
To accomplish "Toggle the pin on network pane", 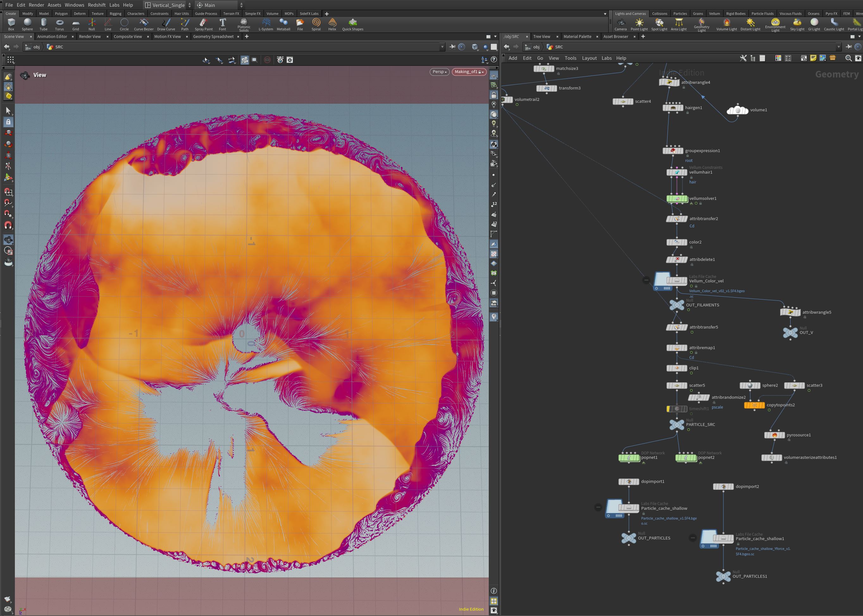I will coord(848,47).
